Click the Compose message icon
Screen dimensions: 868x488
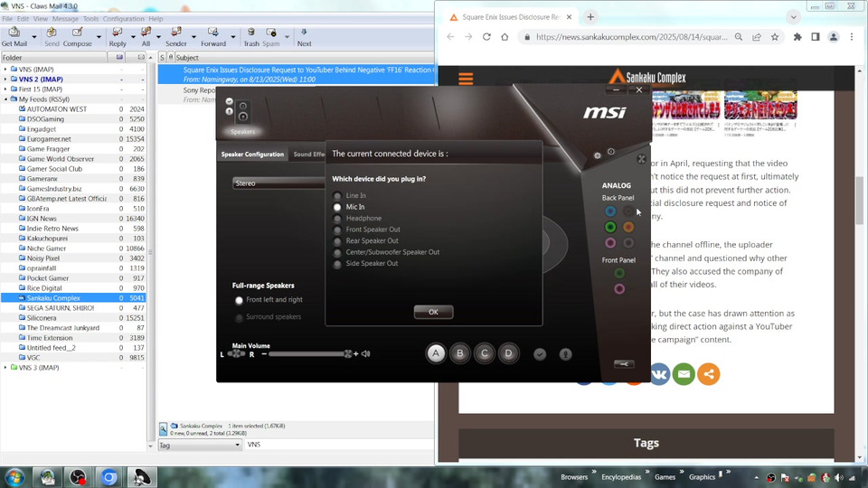[78, 33]
